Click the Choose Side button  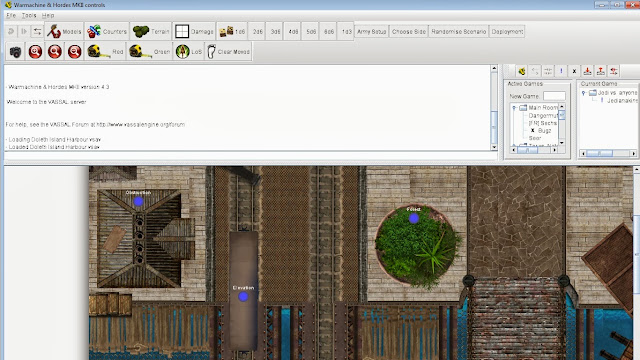409,31
